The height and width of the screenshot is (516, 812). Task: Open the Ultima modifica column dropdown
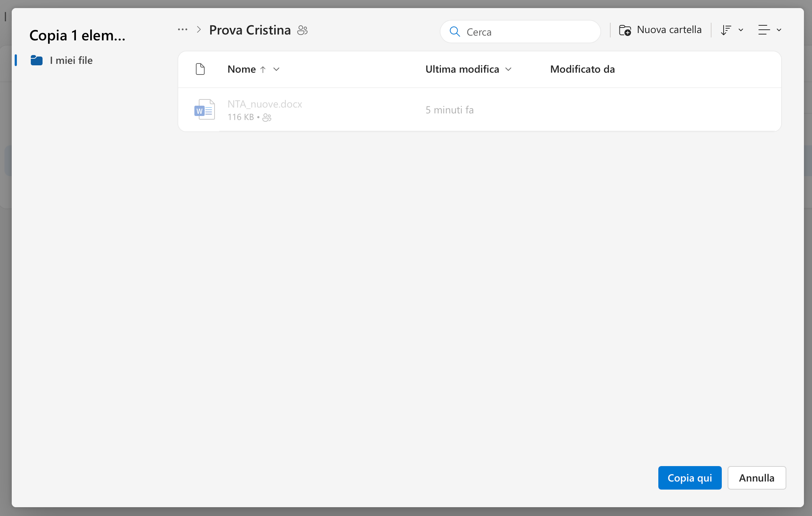pos(508,69)
